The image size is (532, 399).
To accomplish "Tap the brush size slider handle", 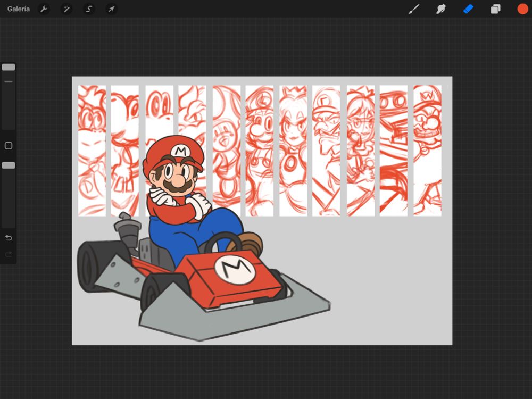I will [9, 66].
